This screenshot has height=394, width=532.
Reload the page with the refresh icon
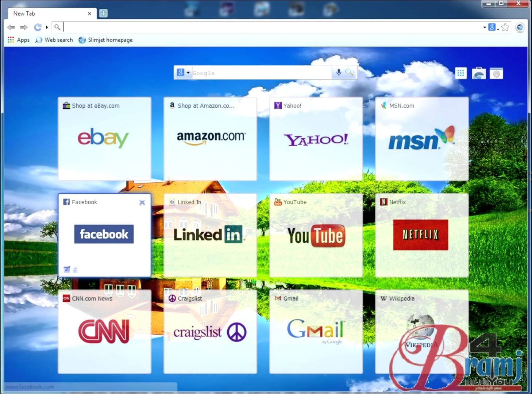(x=38, y=27)
